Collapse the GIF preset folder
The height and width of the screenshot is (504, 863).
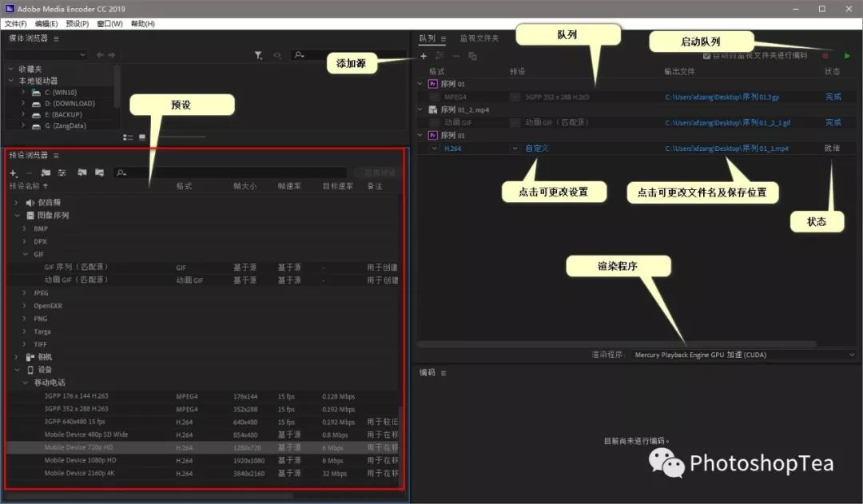pyautogui.click(x=26, y=254)
